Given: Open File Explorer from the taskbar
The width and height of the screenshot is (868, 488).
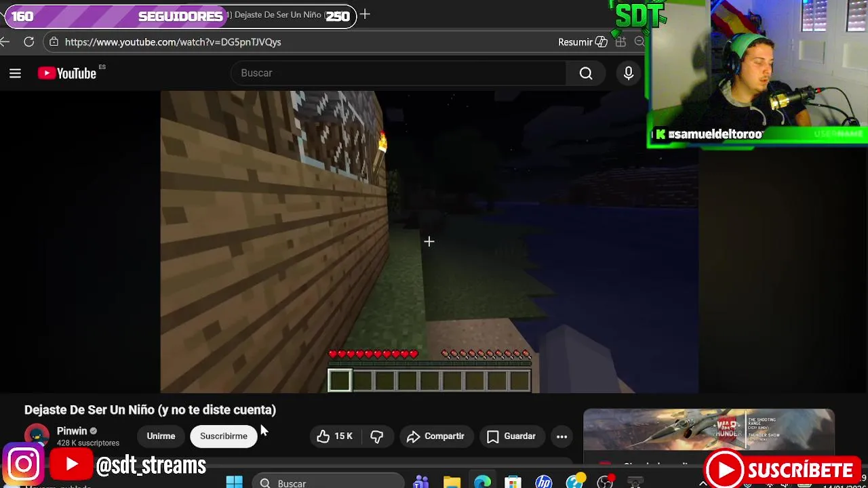Looking at the screenshot, I should (x=452, y=483).
